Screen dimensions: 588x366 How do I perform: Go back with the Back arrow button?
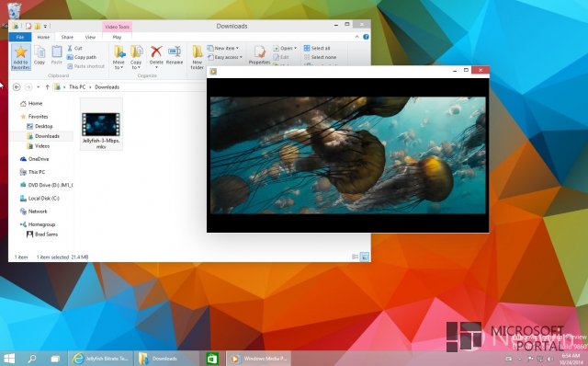click(17, 87)
